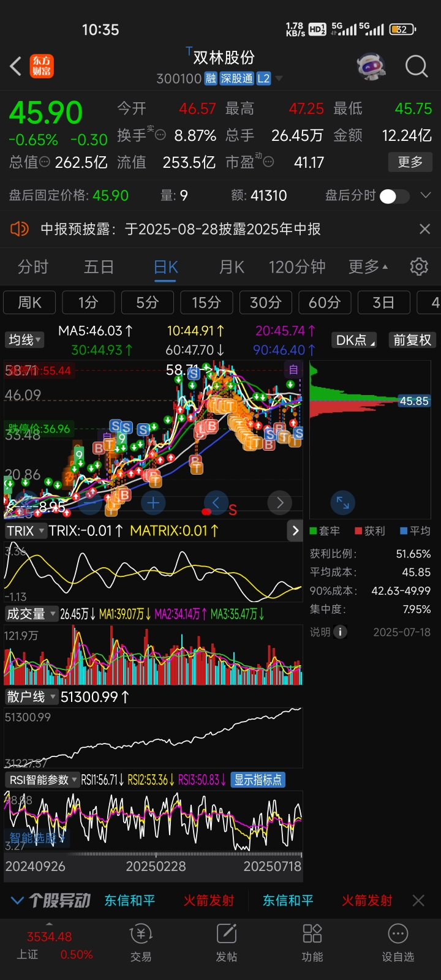Close the 个股异动 ticker bar
Viewport: 441px width, 980px height.
(x=418, y=900)
